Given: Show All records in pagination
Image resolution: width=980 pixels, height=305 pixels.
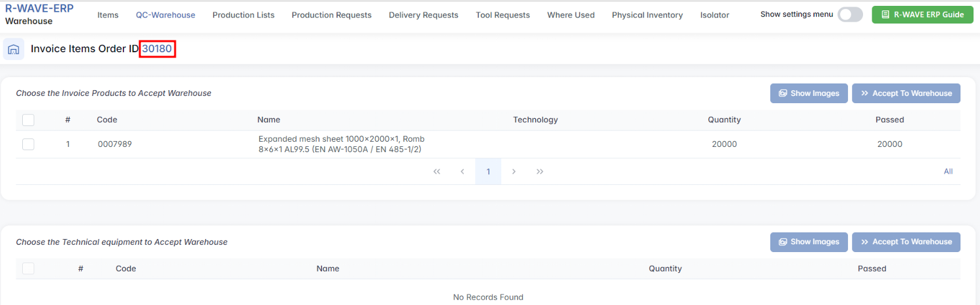Looking at the screenshot, I should (948, 172).
